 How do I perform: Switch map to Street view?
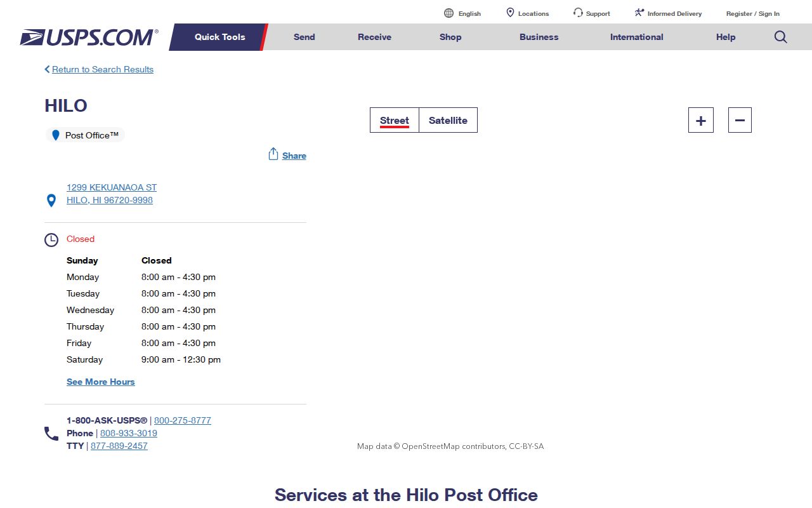point(395,120)
